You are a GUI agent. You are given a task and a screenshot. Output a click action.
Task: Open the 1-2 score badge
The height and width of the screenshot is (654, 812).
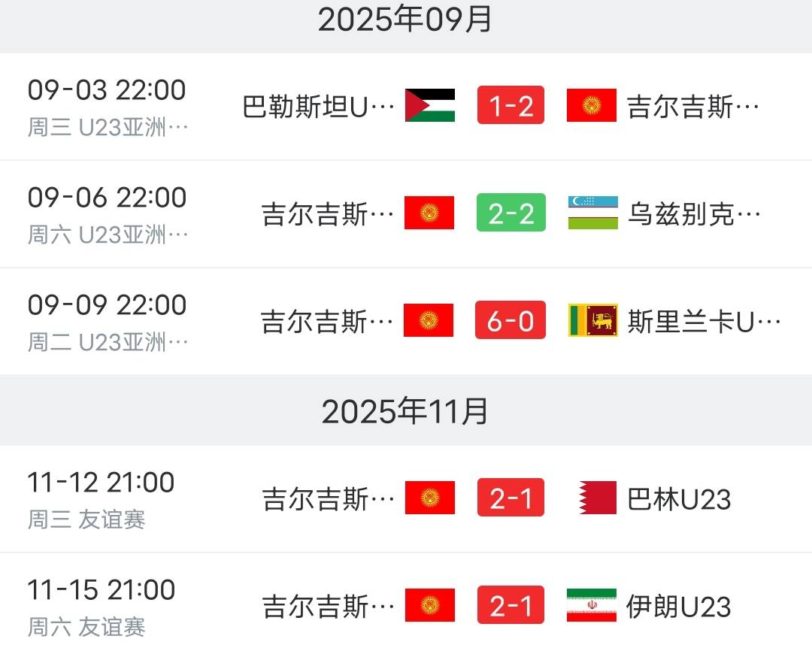click(x=511, y=105)
